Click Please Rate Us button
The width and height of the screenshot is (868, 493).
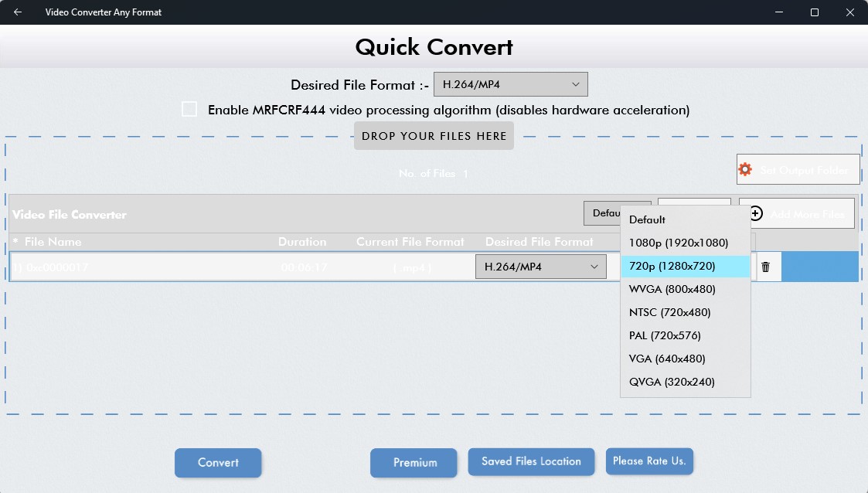tap(649, 461)
